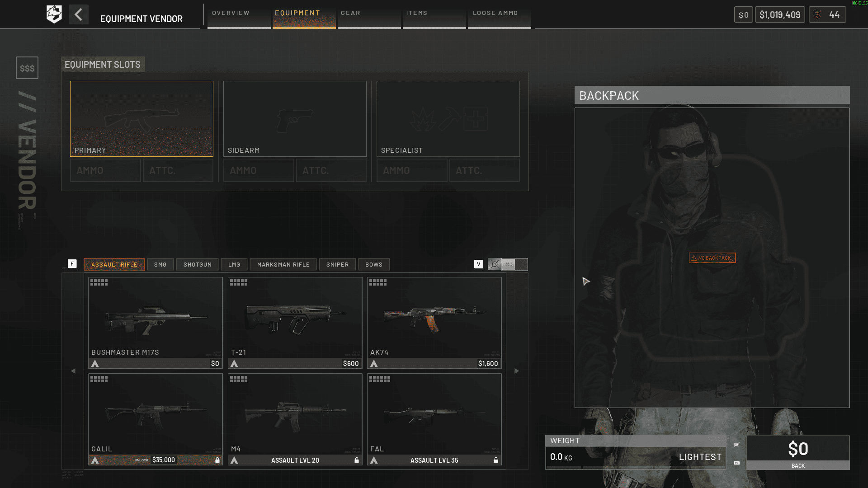
Task: Click sidearm AMMO slot button
Action: 259,170
